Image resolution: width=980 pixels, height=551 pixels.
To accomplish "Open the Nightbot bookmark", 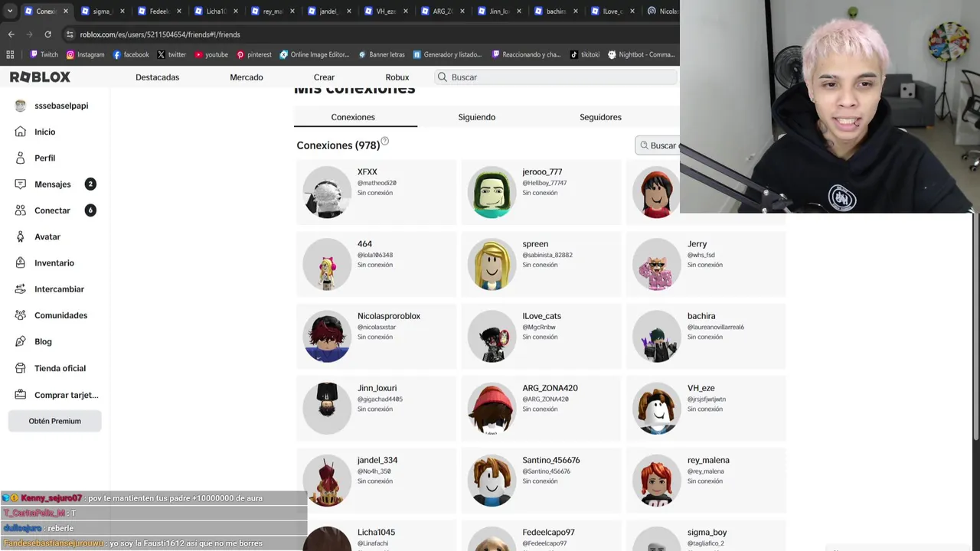I will pos(642,54).
